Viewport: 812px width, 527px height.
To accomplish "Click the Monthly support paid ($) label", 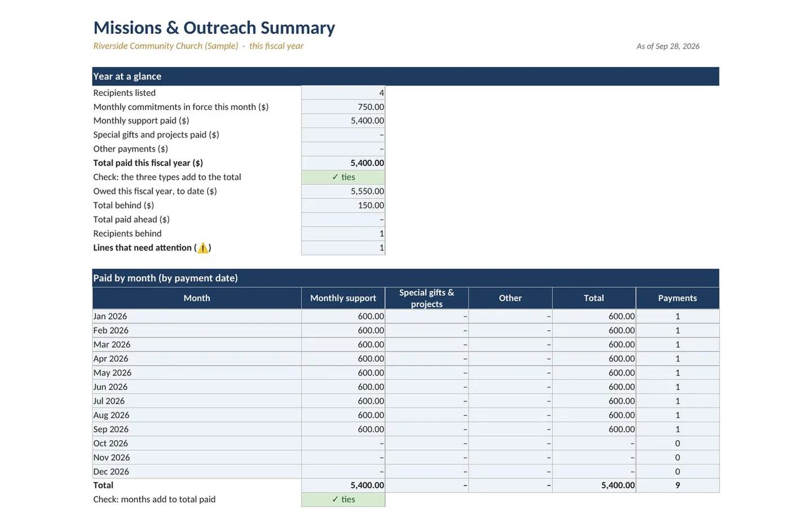I will click(141, 121).
